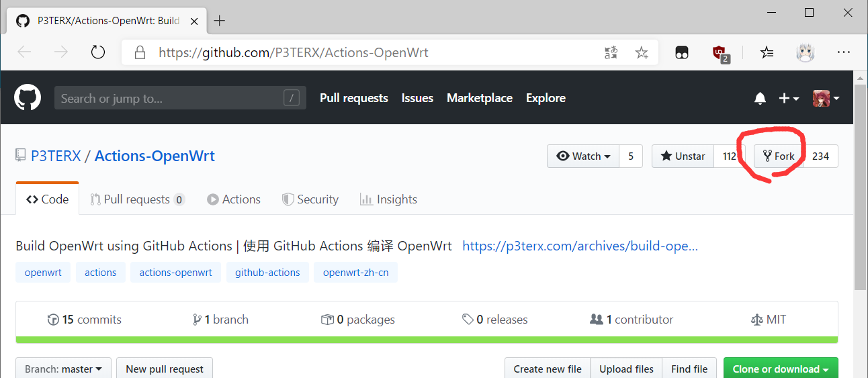Add page to favorites star icon

click(x=642, y=52)
